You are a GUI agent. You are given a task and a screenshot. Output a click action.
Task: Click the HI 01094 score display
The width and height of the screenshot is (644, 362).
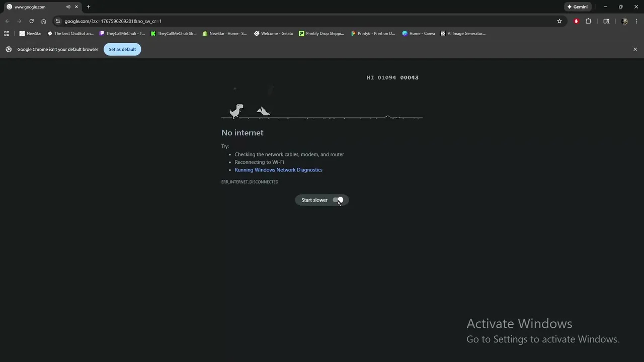click(x=381, y=77)
